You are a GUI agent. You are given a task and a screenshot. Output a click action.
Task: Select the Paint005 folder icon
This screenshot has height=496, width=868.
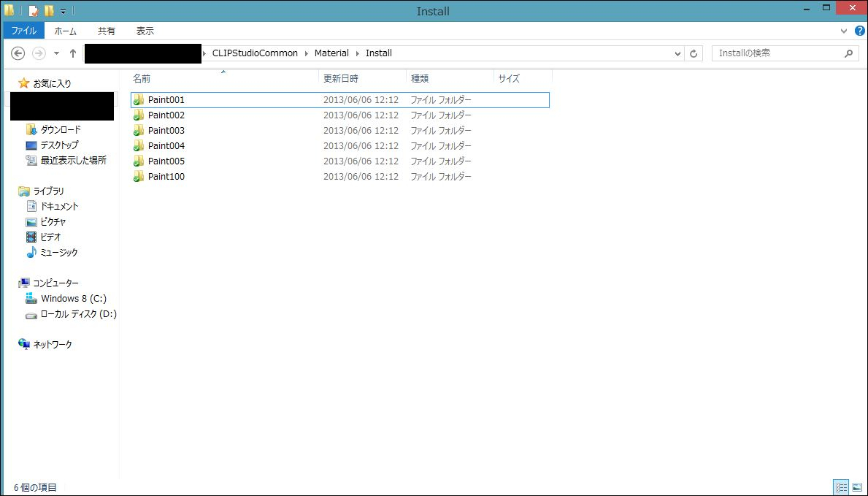(139, 161)
